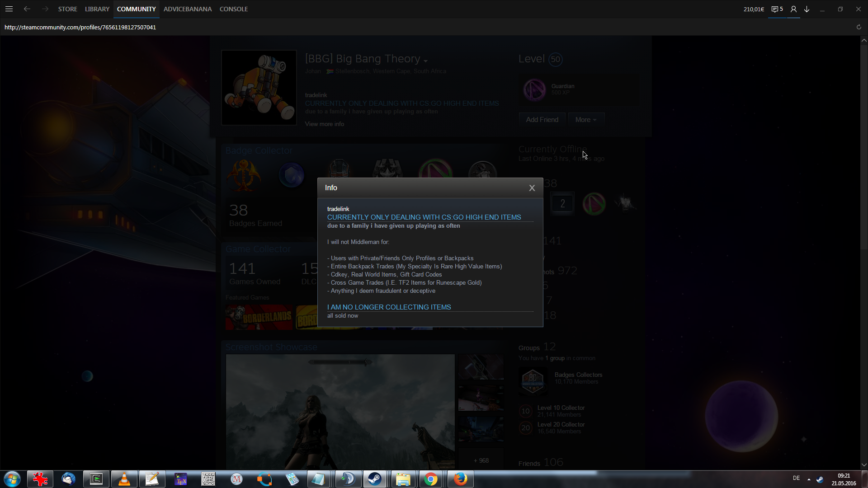Viewport: 868px width, 488px height.
Task: Reload the page with the refresh icon
Action: pyautogui.click(x=859, y=27)
